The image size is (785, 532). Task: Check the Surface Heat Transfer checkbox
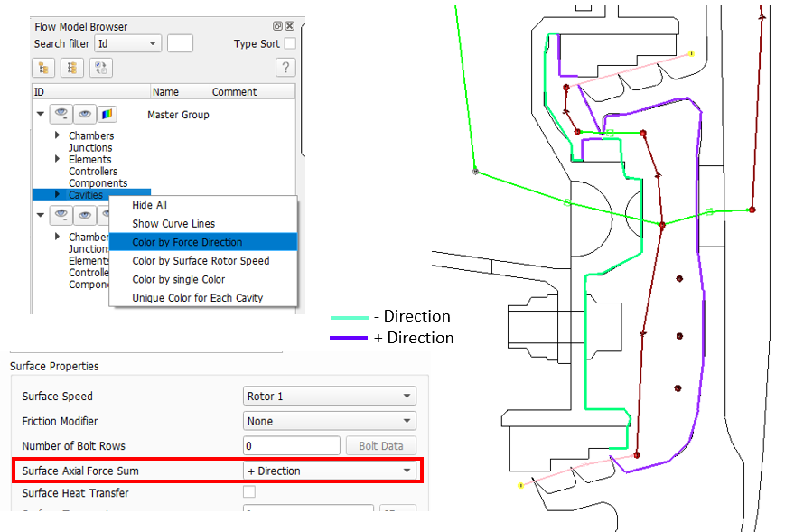[249, 492]
